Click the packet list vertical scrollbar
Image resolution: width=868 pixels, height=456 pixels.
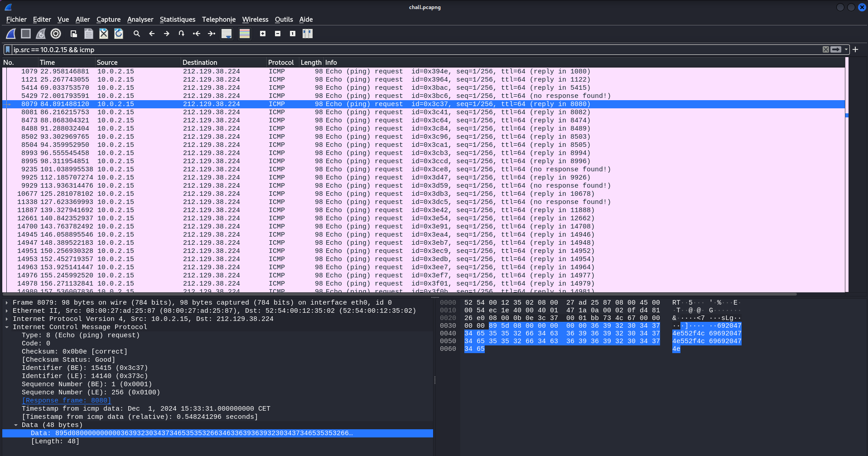[847, 175]
